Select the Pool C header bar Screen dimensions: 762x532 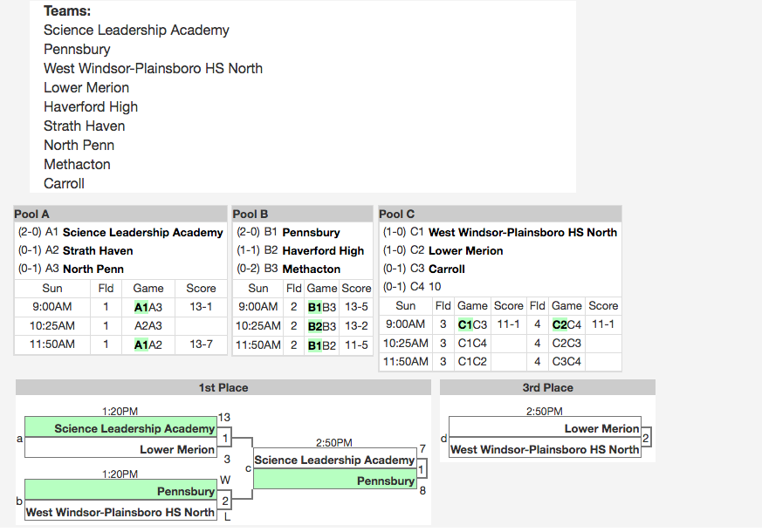click(x=499, y=214)
